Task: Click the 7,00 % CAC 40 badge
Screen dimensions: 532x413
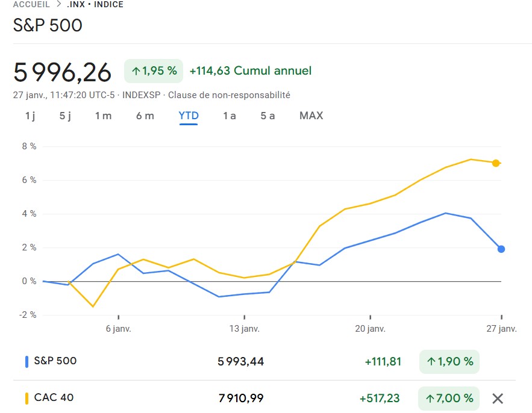Action: pos(449,399)
